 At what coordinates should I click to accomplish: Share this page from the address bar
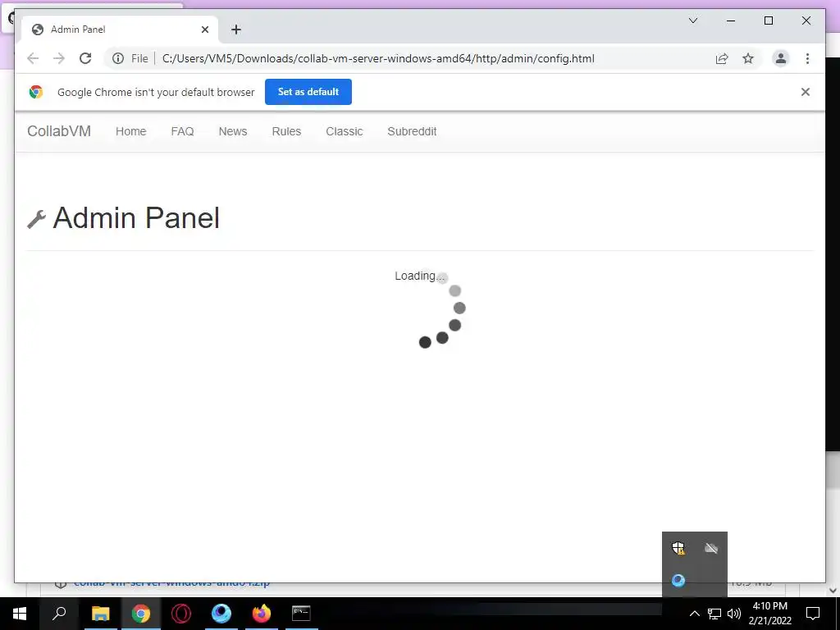tap(722, 58)
